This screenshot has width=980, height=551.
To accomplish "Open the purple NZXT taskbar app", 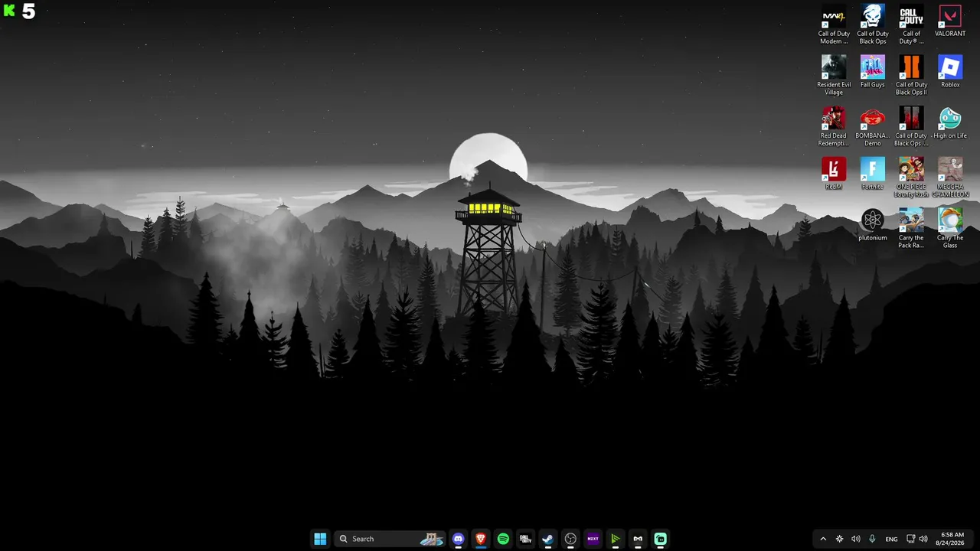I will 593,539.
